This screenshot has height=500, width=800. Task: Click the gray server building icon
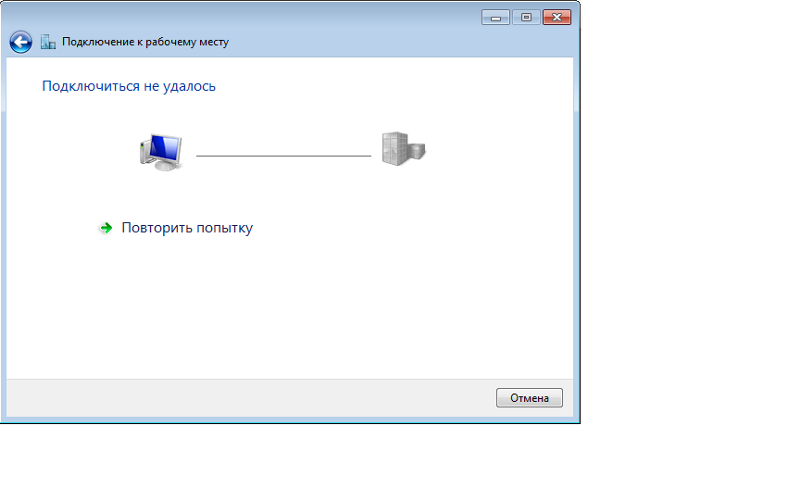pyautogui.click(x=403, y=148)
